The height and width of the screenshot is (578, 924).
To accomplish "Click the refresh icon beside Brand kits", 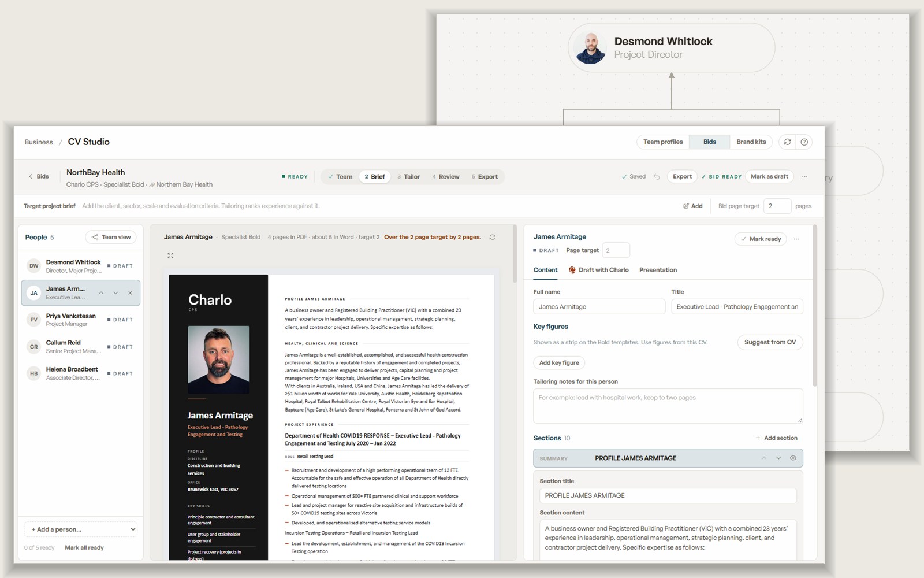I will click(x=787, y=142).
